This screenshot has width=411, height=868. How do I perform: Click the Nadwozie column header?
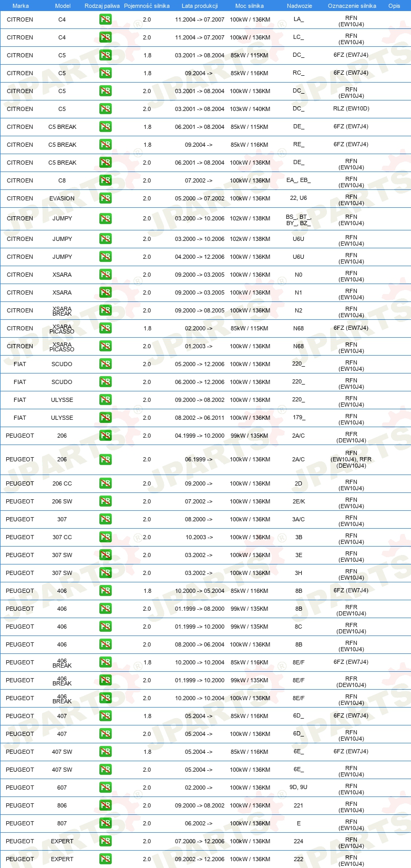pos(300,6)
